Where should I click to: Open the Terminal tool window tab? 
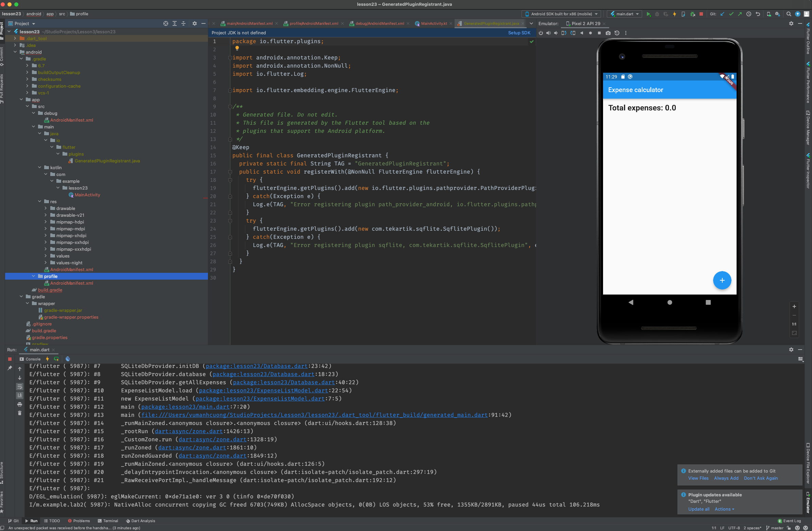tap(108, 521)
